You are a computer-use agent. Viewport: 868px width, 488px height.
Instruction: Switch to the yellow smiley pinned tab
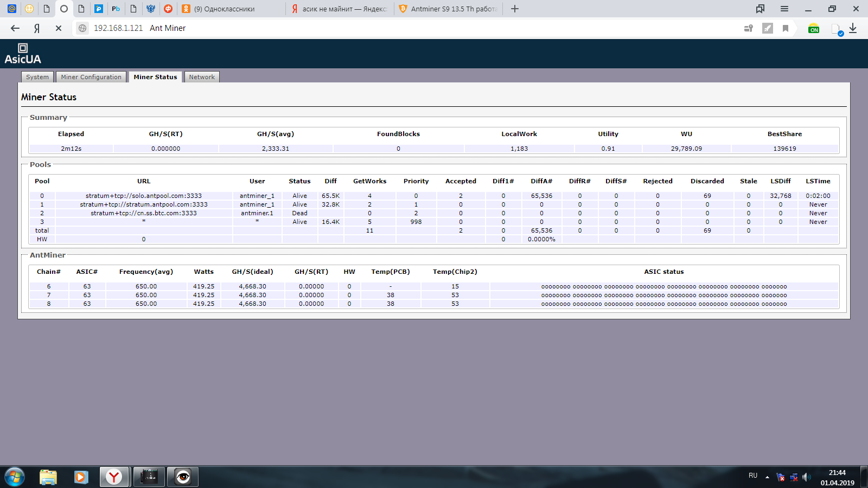pos(29,9)
